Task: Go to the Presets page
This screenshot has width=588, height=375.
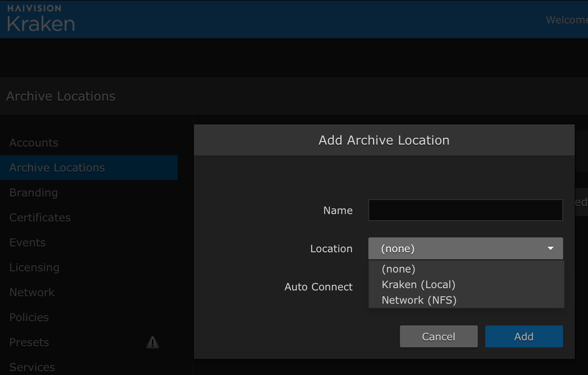Action: coord(29,342)
